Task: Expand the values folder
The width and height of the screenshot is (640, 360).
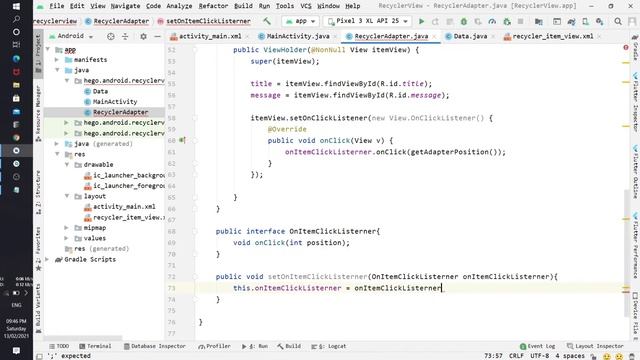Action: click(67, 238)
